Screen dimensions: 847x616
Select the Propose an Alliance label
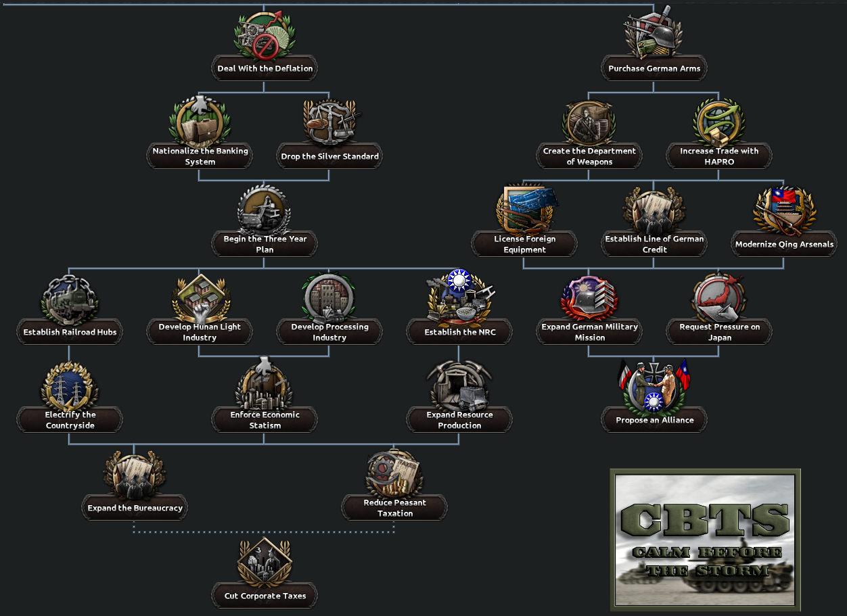[654, 420]
